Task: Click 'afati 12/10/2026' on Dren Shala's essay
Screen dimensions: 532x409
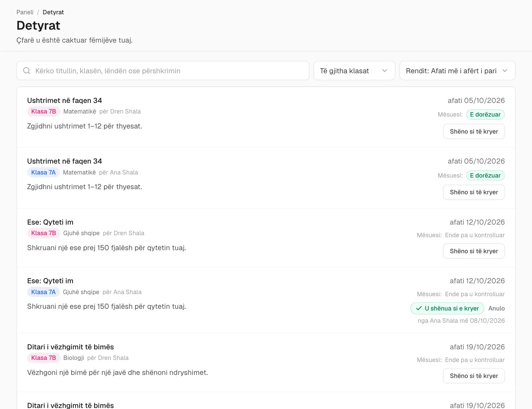Action: click(477, 222)
